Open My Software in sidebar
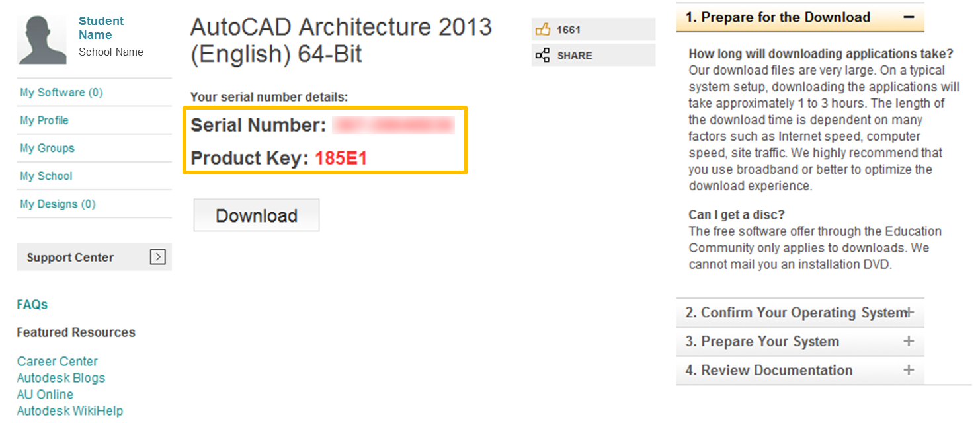The height and width of the screenshot is (423, 980). click(61, 93)
